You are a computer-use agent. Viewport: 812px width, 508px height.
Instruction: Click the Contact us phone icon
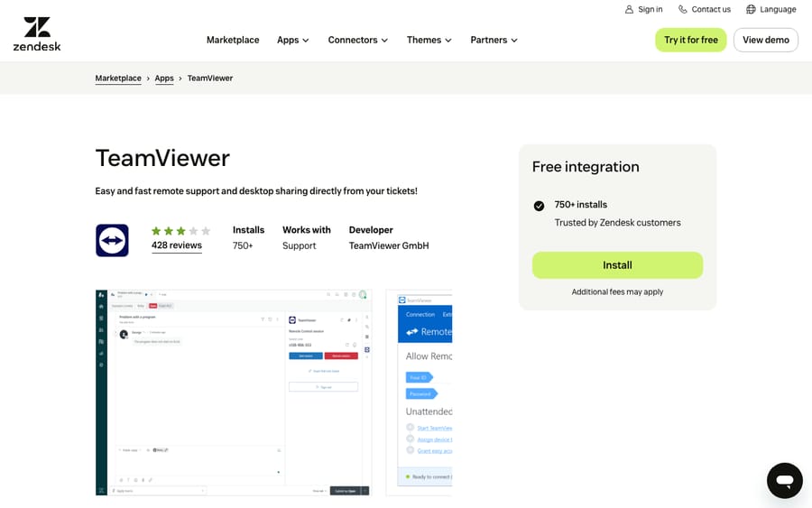point(683,9)
